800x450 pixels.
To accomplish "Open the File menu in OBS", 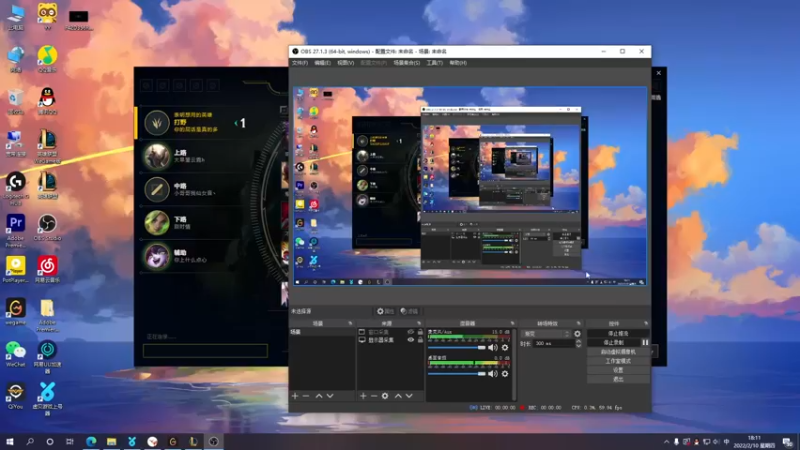I will 299,63.
